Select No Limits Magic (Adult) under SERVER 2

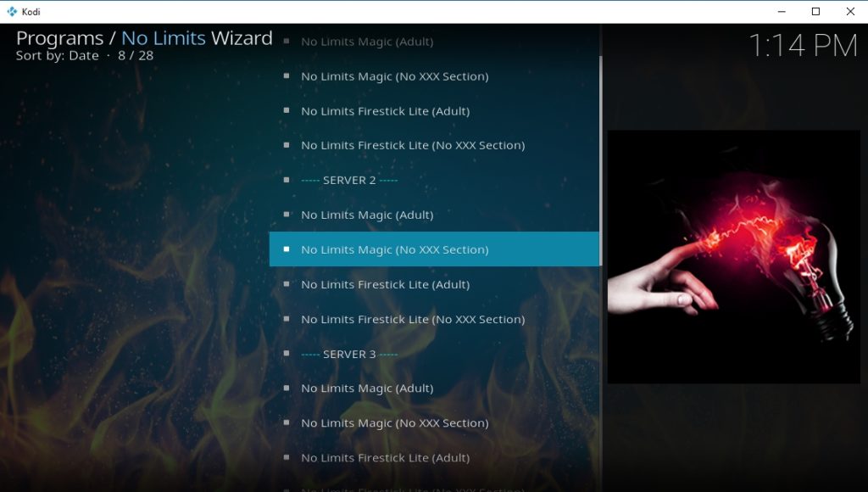434,215
